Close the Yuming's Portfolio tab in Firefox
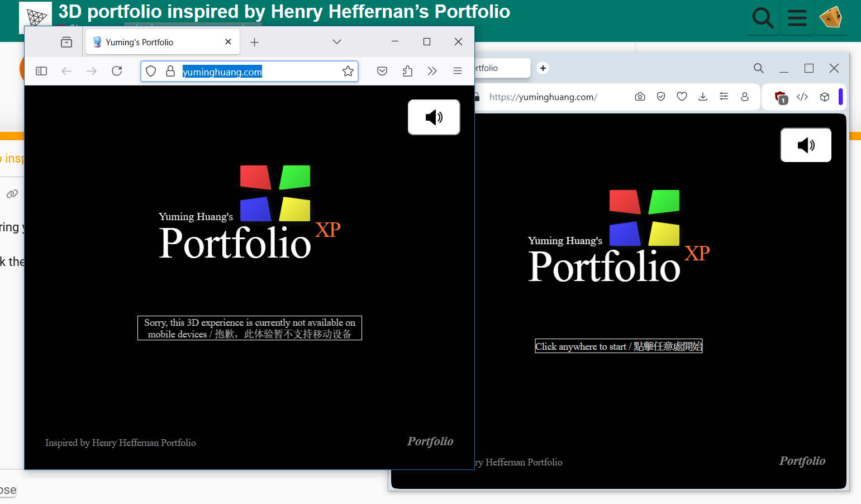 pos(228,42)
